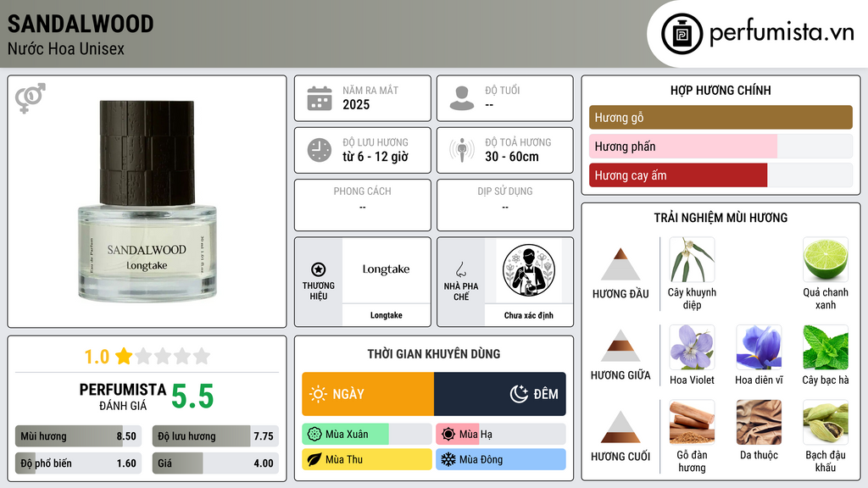Click the person icon beside Độ tuổi

tap(462, 98)
